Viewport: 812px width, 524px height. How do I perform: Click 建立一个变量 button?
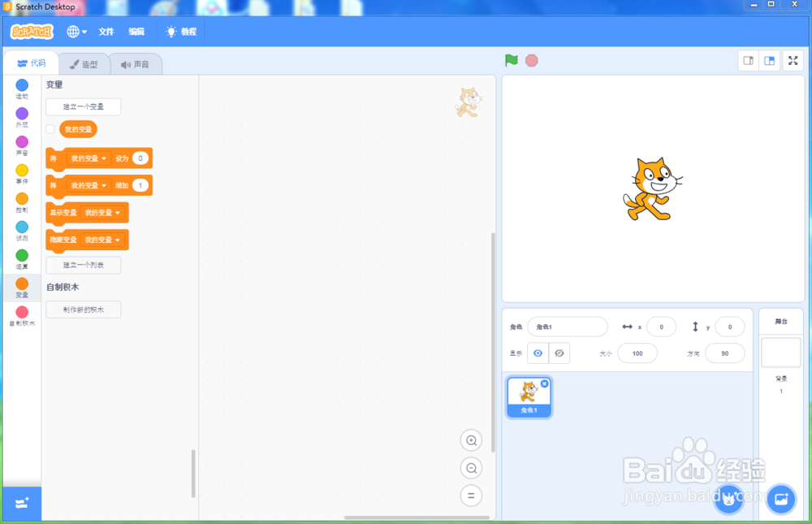point(84,106)
